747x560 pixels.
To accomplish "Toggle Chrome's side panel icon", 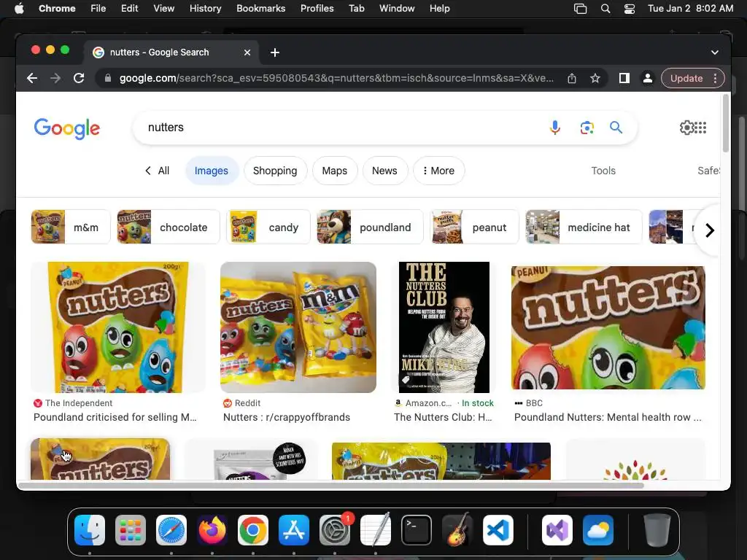I will click(x=624, y=78).
